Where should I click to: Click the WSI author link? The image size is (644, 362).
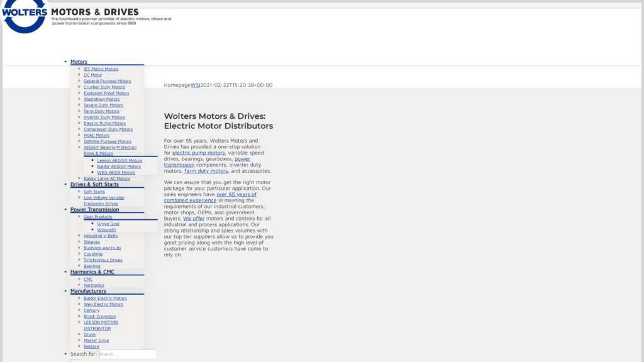tap(195, 85)
